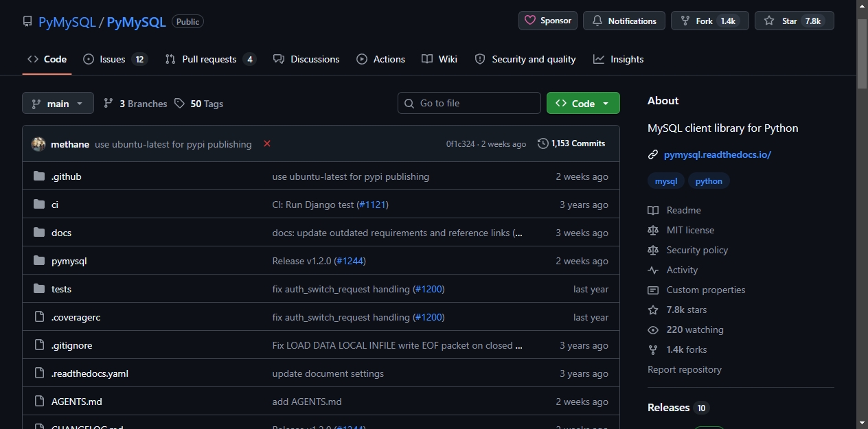Click the .readthedocs.yaml file icon

pyautogui.click(x=39, y=373)
